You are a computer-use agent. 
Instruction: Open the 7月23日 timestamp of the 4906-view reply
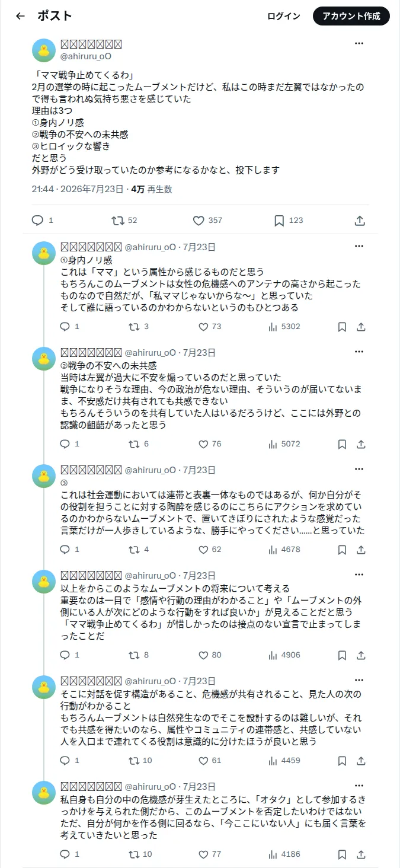click(199, 576)
